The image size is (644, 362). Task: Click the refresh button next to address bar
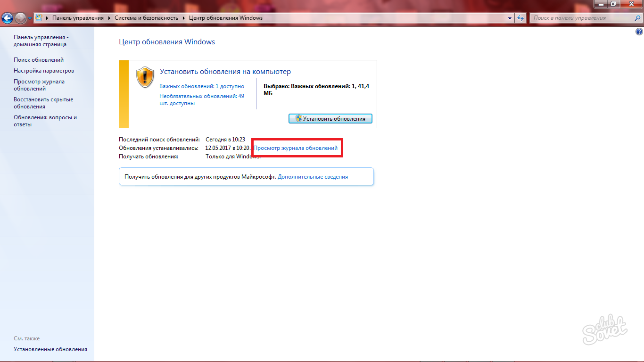(x=520, y=18)
